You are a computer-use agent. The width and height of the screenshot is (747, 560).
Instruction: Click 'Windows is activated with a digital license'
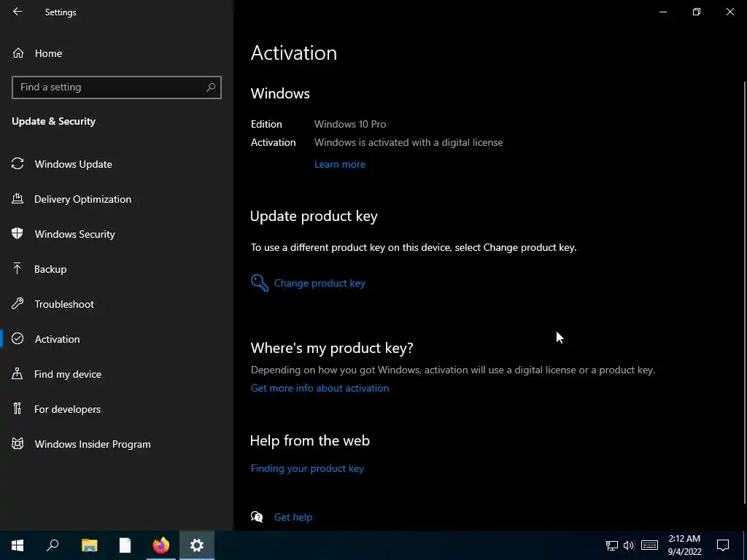point(409,142)
